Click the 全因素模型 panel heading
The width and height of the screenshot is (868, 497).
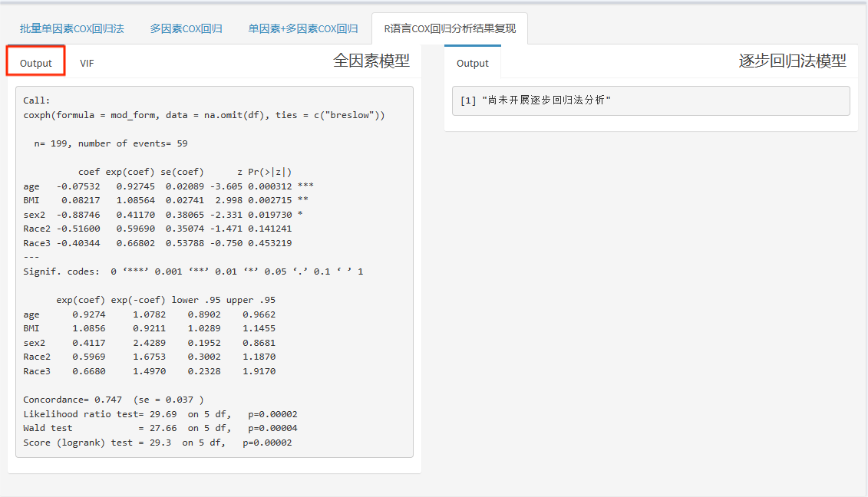click(371, 61)
